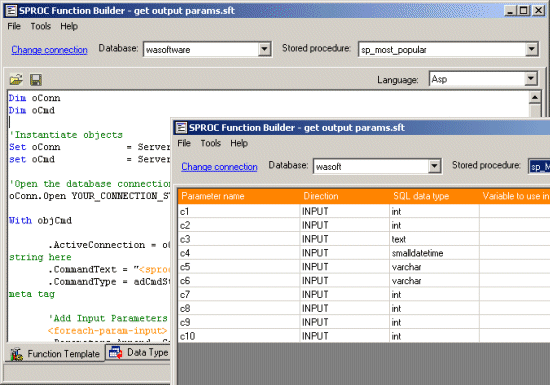Viewport: 550px width, 385px height.
Task: Click the varchar data type cell of c6
Action: 434,281
